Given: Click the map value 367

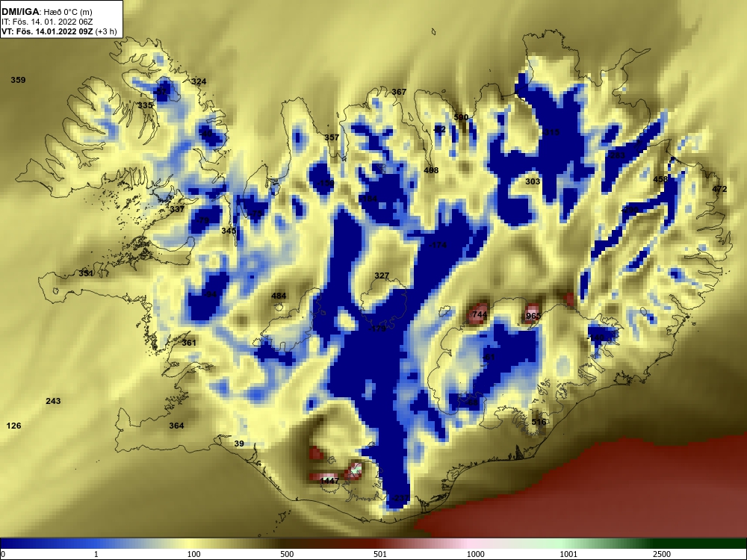Looking at the screenshot, I should (x=399, y=92).
